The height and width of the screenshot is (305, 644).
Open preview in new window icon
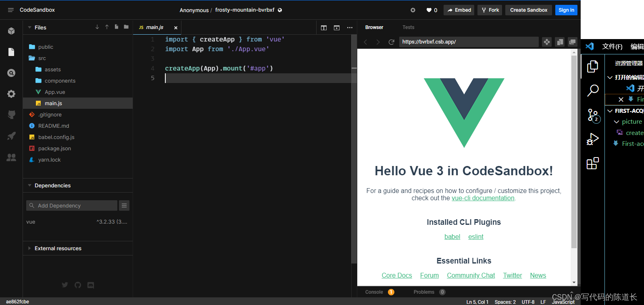[x=572, y=42]
